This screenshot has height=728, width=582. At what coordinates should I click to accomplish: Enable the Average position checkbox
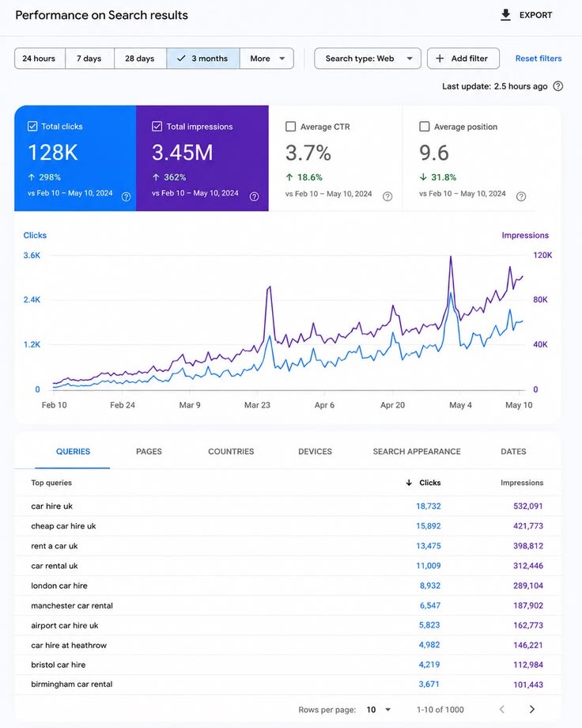point(424,127)
